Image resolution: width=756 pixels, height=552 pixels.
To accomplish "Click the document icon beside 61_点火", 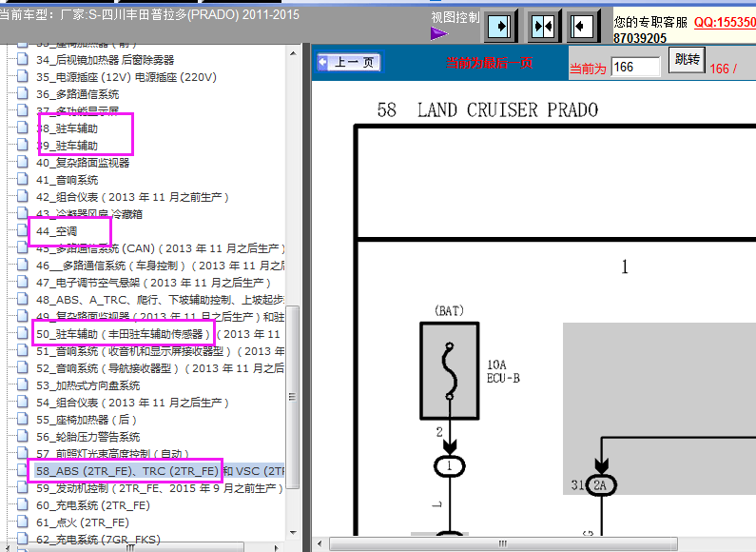I will [23, 522].
